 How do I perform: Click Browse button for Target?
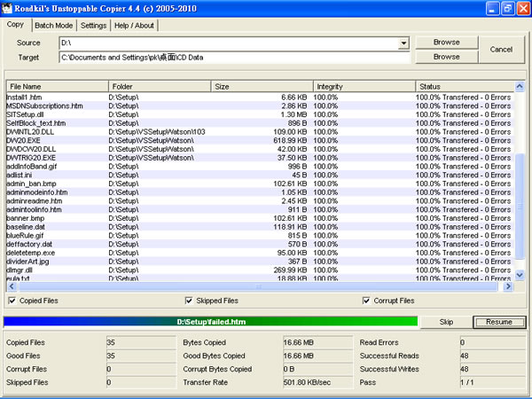447,57
